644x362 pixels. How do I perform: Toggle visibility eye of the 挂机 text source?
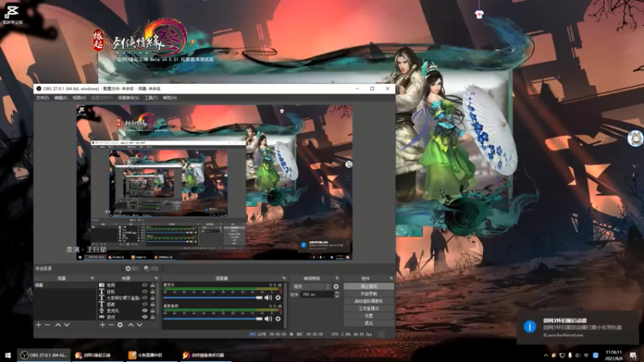[x=145, y=291]
